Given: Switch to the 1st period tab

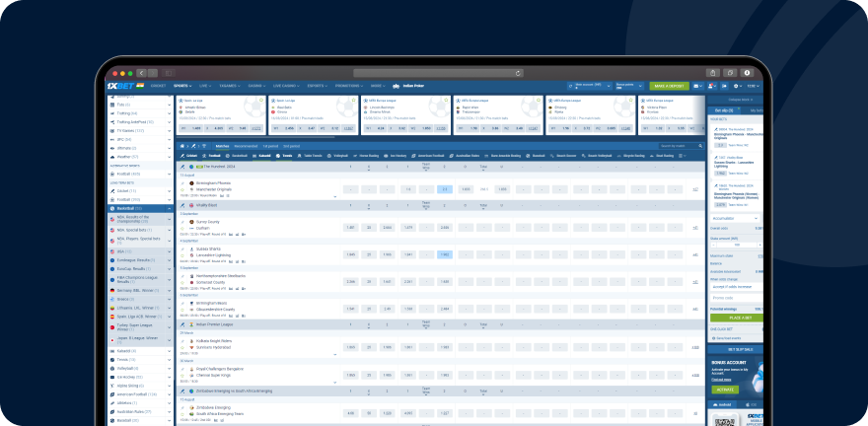Looking at the screenshot, I should pyautogui.click(x=270, y=146).
